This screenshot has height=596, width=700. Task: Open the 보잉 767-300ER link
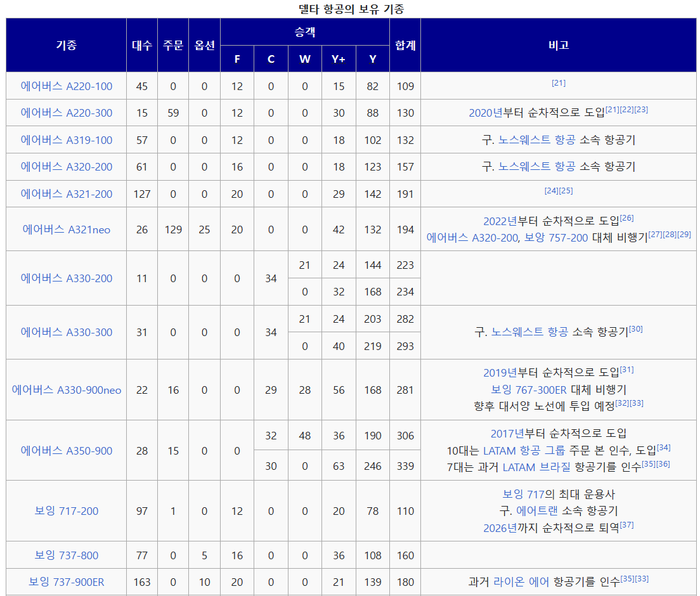click(529, 390)
